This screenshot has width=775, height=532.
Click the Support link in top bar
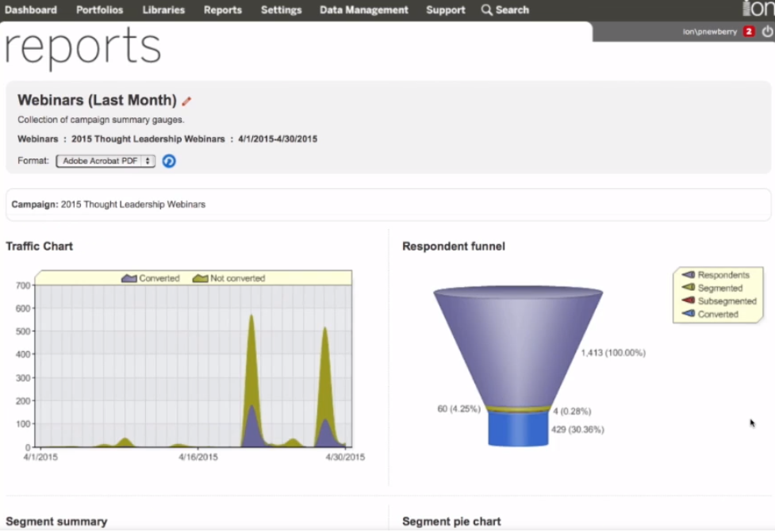445,10
